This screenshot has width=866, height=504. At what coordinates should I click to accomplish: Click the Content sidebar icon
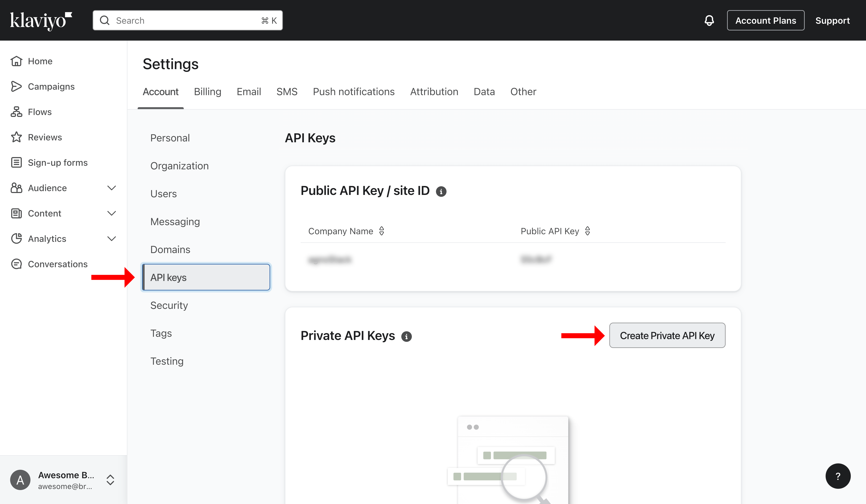click(16, 213)
